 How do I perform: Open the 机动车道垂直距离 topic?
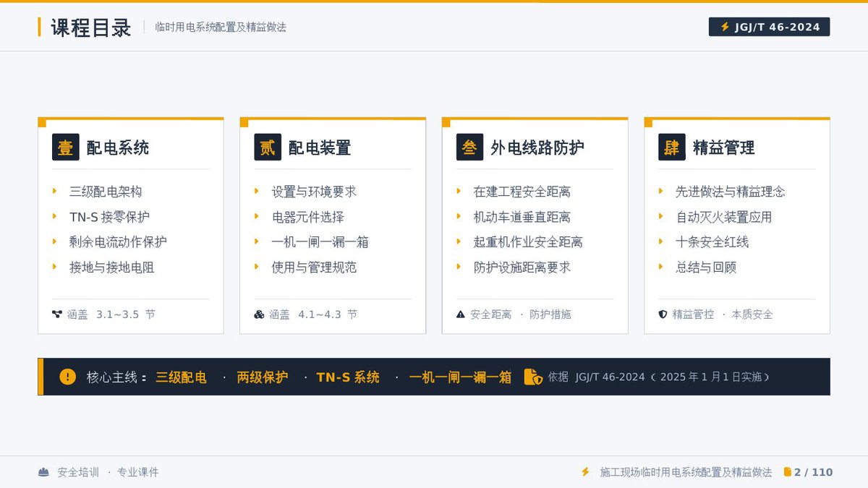[522, 217]
